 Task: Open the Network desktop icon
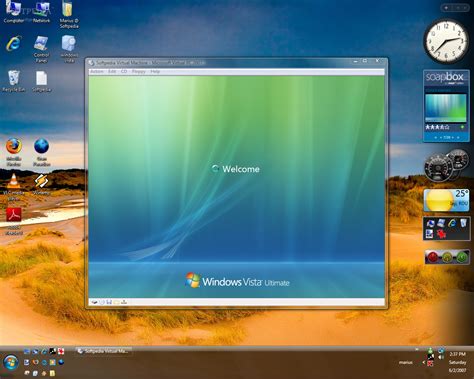coord(41,12)
